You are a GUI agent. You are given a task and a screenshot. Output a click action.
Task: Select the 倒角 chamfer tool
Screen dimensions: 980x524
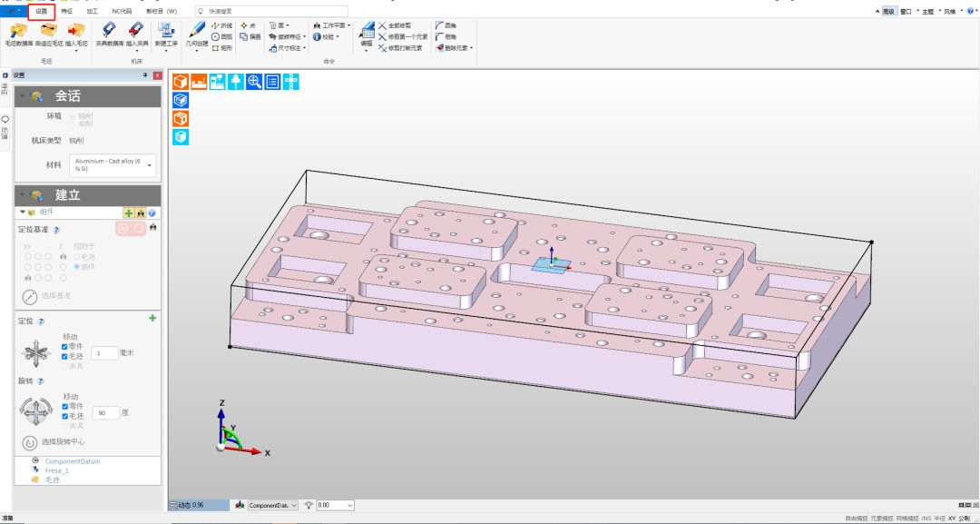446,37
